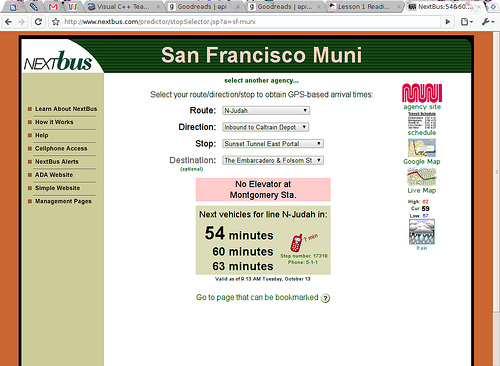Click the Rain weather icon
The image size is (500, 366).
tap(422, 232)
